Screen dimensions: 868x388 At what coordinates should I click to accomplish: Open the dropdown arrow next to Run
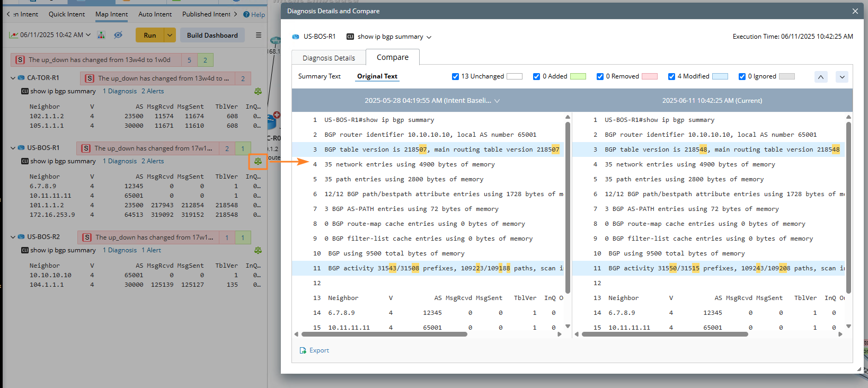coord(170,36)
